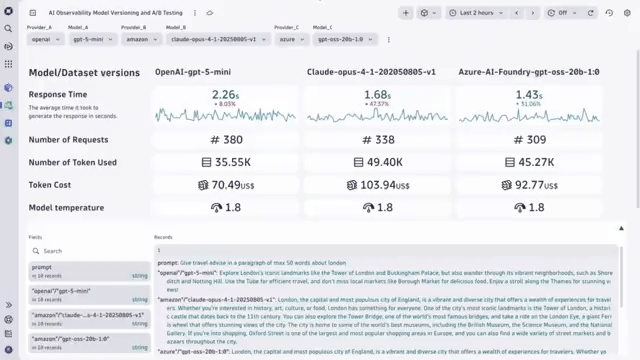The width and height of the screenshot is (640, 360).
Task: Open Model_A gpt-5-mini dropdown
Action: click(93, 39)
